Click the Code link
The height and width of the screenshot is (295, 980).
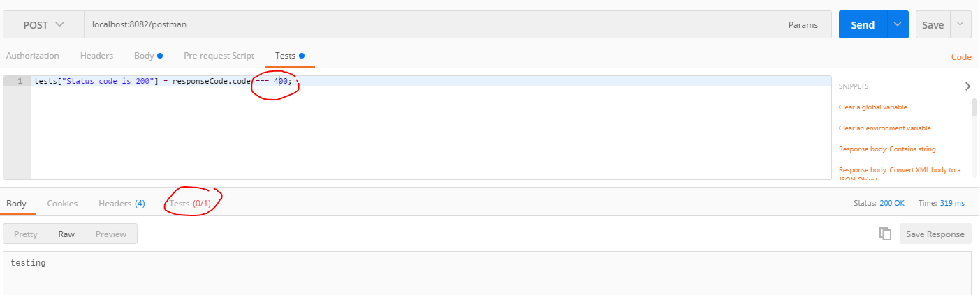point(961,57)
